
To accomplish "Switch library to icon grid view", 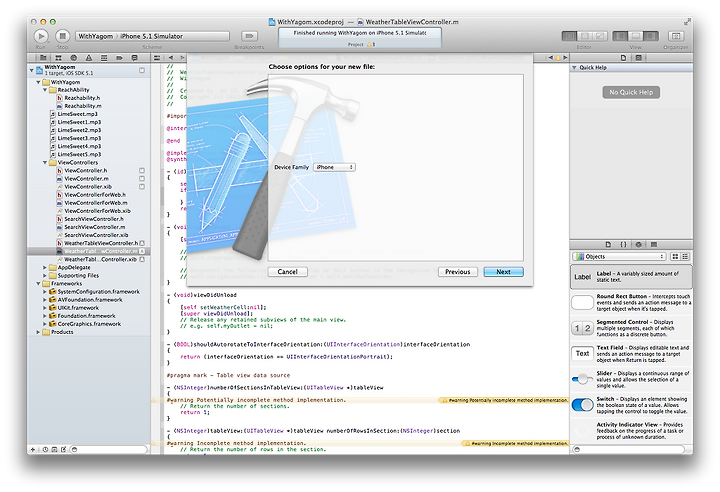I will click(675, 256).
